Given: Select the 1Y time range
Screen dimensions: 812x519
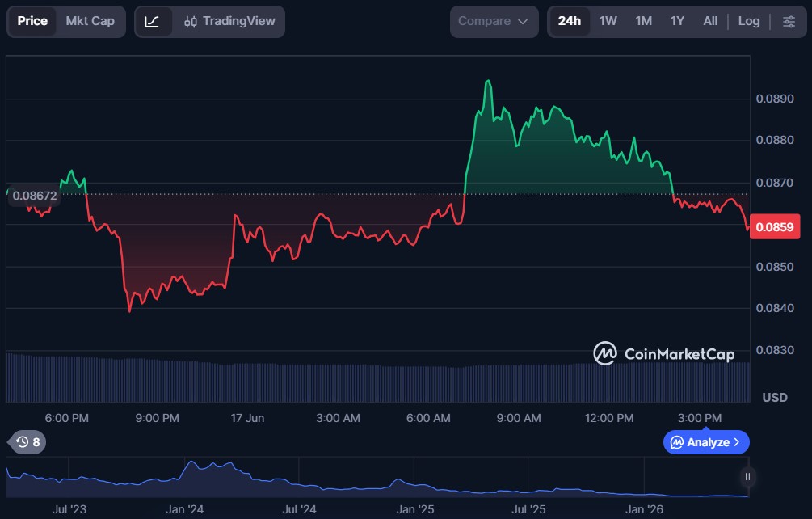Looking at the screenshot, I should 677,21.
